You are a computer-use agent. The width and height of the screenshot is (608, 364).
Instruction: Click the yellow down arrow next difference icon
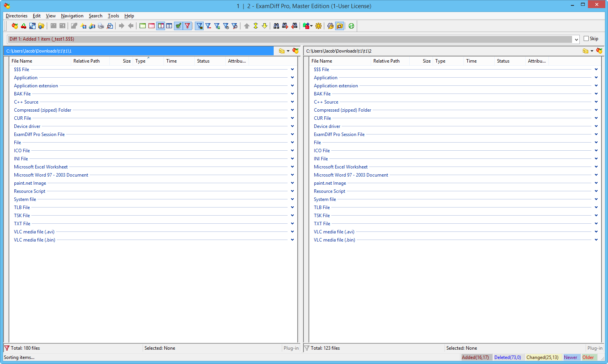click(x=264, y=26)
